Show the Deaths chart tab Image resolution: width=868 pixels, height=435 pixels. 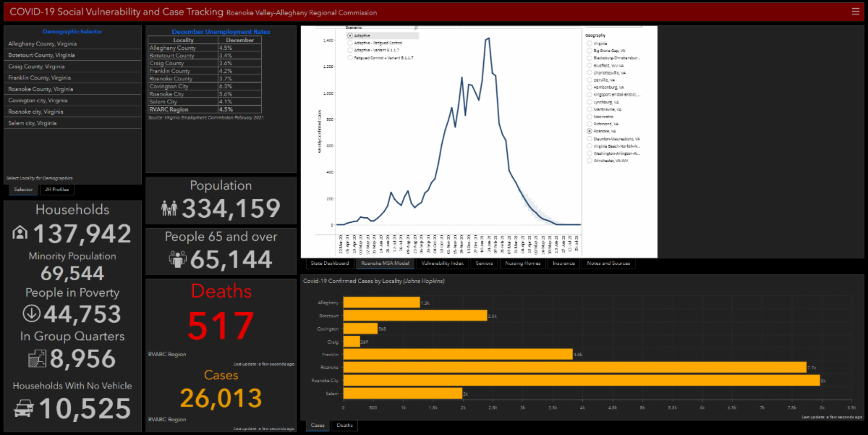tap(344, 426)
